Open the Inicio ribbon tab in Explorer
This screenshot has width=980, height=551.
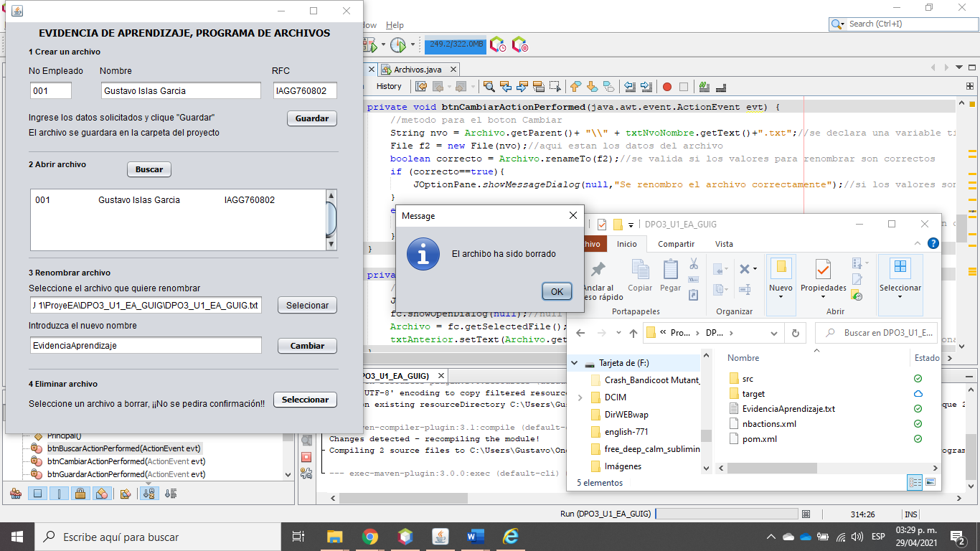pyautogui.click(x=627, y=244)
